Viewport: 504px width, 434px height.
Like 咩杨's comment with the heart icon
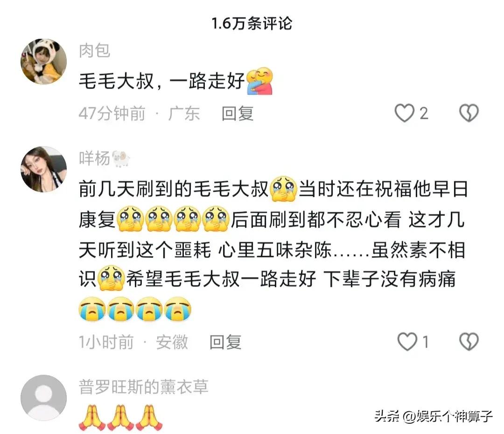click(407, 342)
